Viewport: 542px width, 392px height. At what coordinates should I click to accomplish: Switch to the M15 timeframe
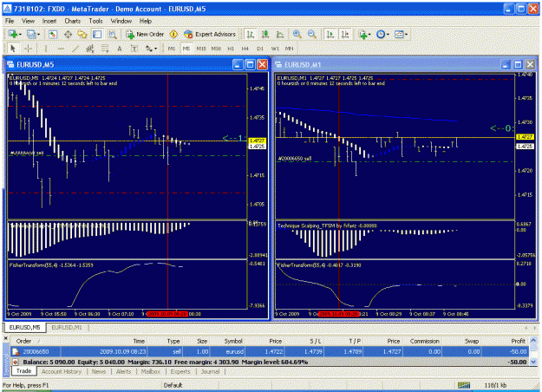pos(201,49)
